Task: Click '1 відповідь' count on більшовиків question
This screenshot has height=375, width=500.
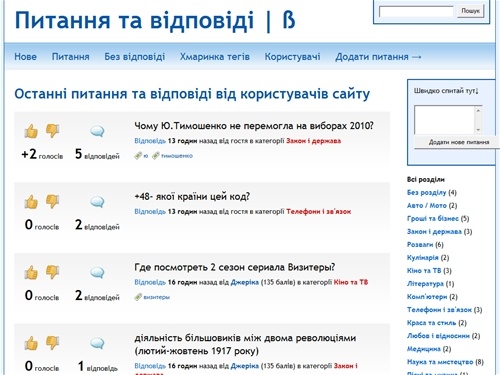Action: (x=97, y=366)
